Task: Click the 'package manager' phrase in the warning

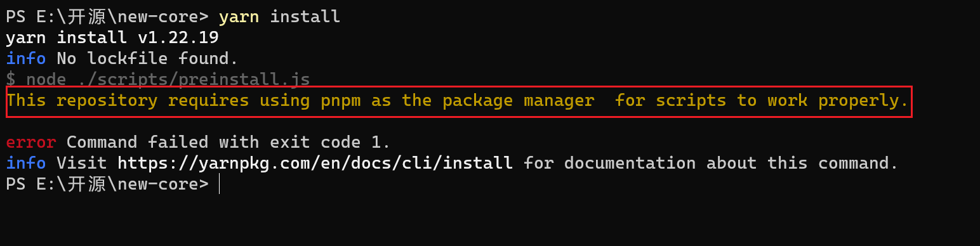Action: tap(518, 100)
